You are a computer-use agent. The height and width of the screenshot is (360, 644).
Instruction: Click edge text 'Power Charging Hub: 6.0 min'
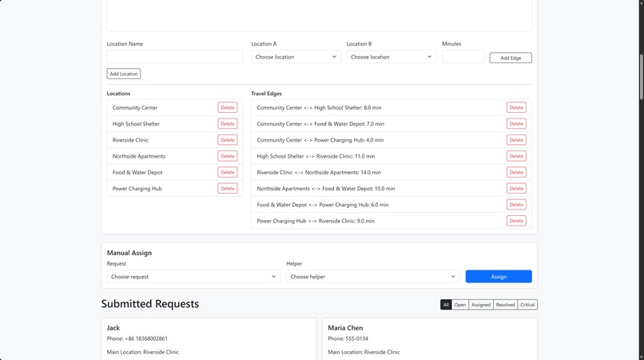[354, 205]
